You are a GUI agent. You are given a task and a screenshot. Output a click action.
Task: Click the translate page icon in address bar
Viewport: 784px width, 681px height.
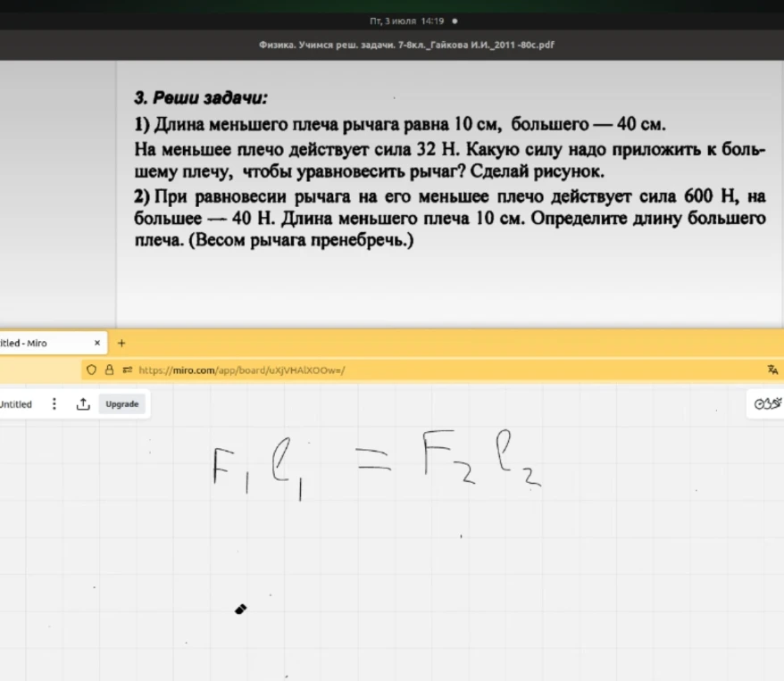pyautogui.click(x=772, y=370)
